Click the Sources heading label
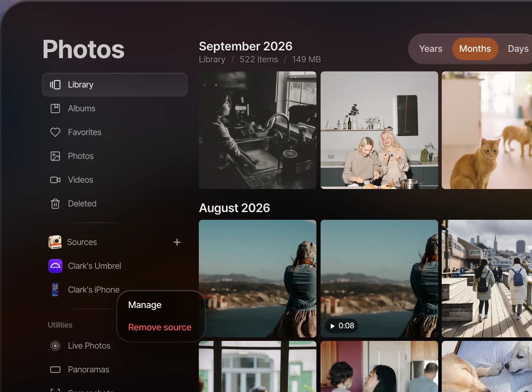This screenshot has height=392, width=532. [x=82, y=242]
